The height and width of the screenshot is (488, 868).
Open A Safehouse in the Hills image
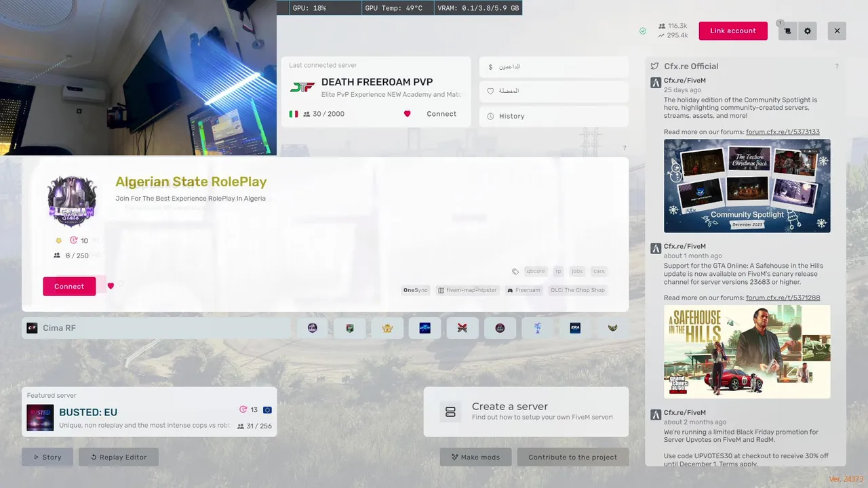coord(747,352)
